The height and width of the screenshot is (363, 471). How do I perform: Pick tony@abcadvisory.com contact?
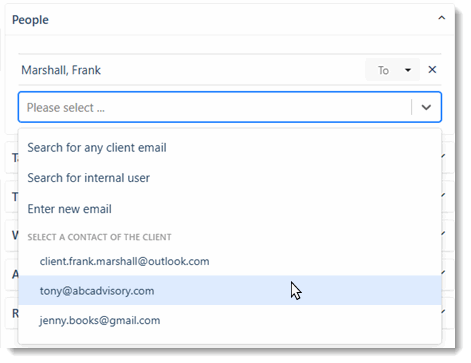(x=230, y=290)
